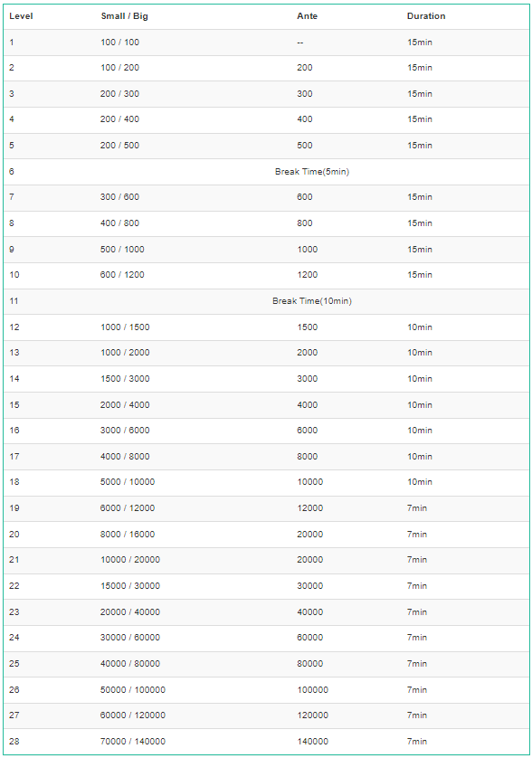Click the level 14 ante 3000
The image size is (532, 758).
tap(307, 379)
